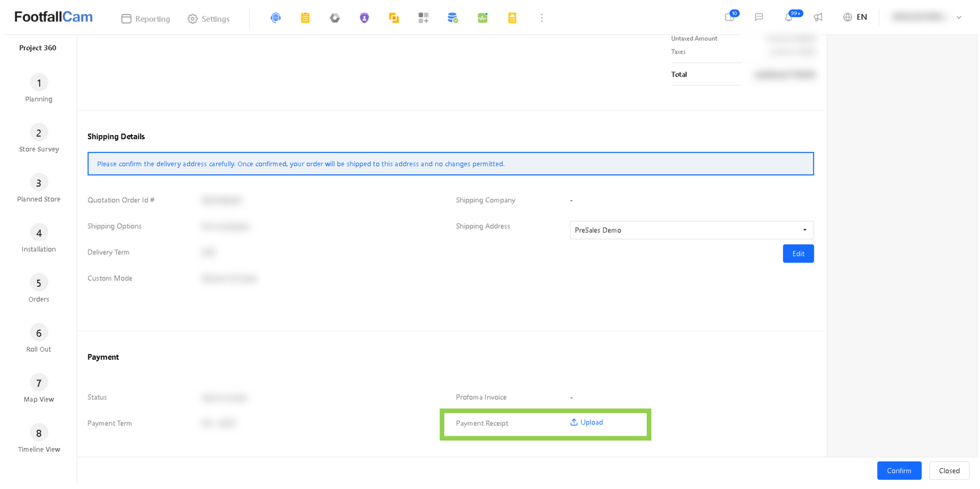Click the Payment Term label
The image size is (980, 489).
(x=109, y=424)
